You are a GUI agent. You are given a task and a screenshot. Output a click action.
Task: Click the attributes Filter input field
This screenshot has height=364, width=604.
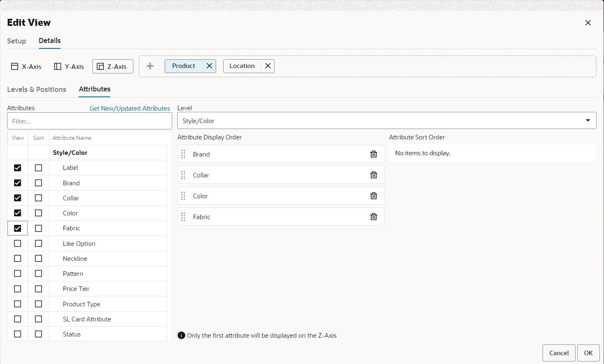pyautogui.click(x=89, y=121)
